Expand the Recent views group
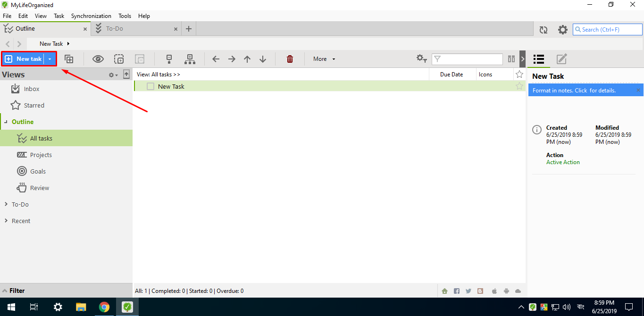This screenshot has width=644, height=316. (6, 221)
